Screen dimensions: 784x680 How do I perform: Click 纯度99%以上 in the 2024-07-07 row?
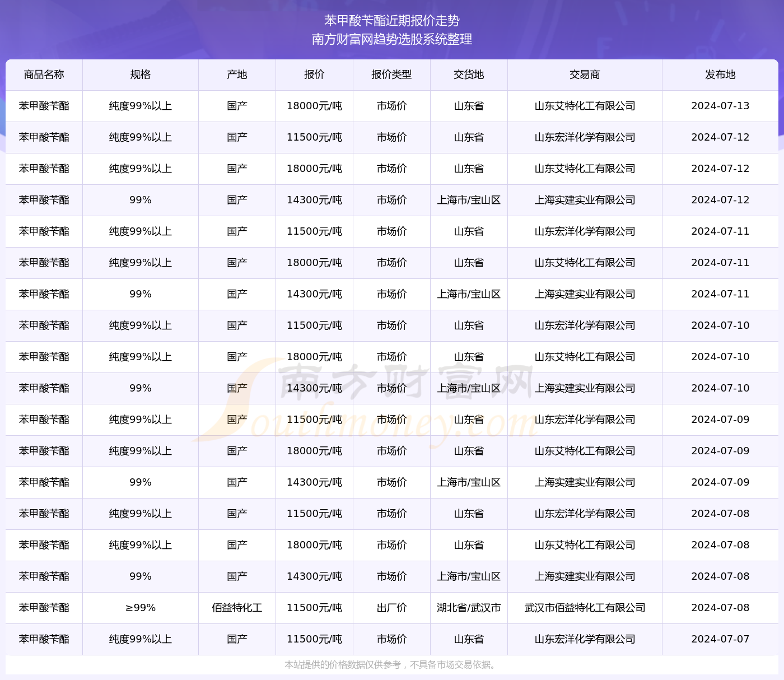[141, 639]
